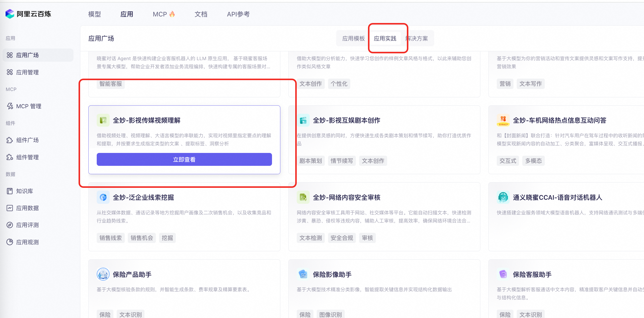Screen dimensions: 644x318
Task: Click the 阿里云百炼 logo icon
Action: click(x=10, y=14)
